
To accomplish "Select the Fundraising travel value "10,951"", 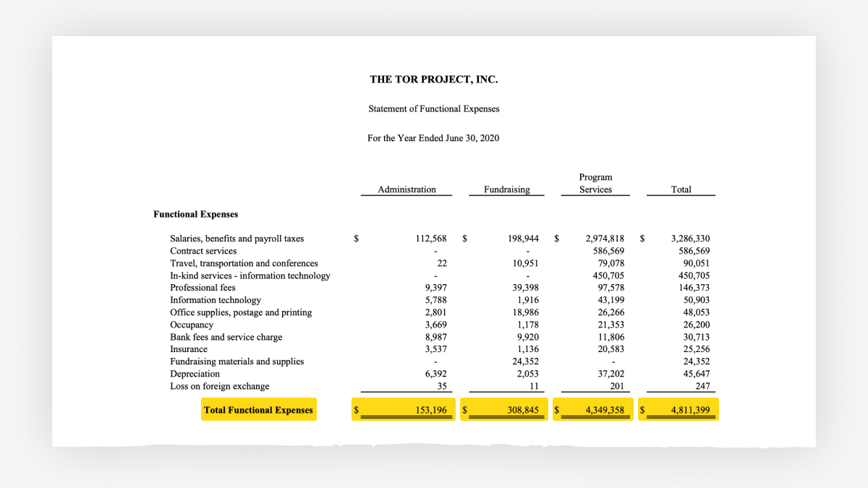I will pyautogui.click(x=525, y=263).
